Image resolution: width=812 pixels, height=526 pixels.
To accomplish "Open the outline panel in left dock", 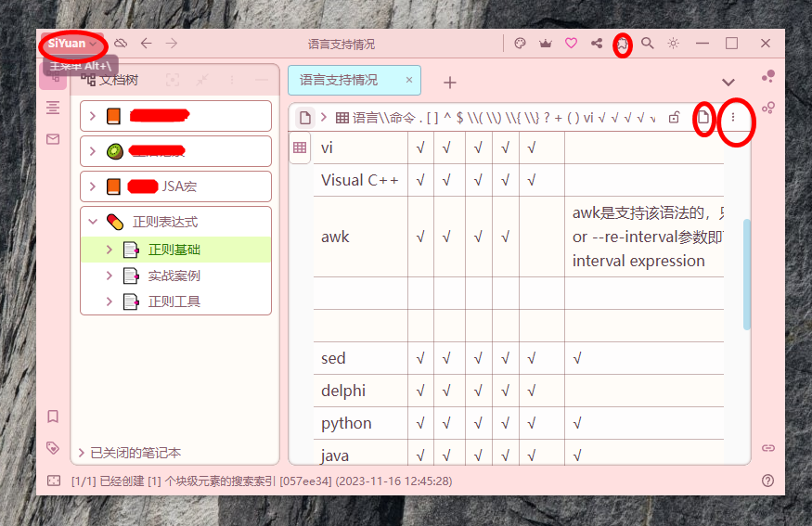I will [x=53, y=108].
